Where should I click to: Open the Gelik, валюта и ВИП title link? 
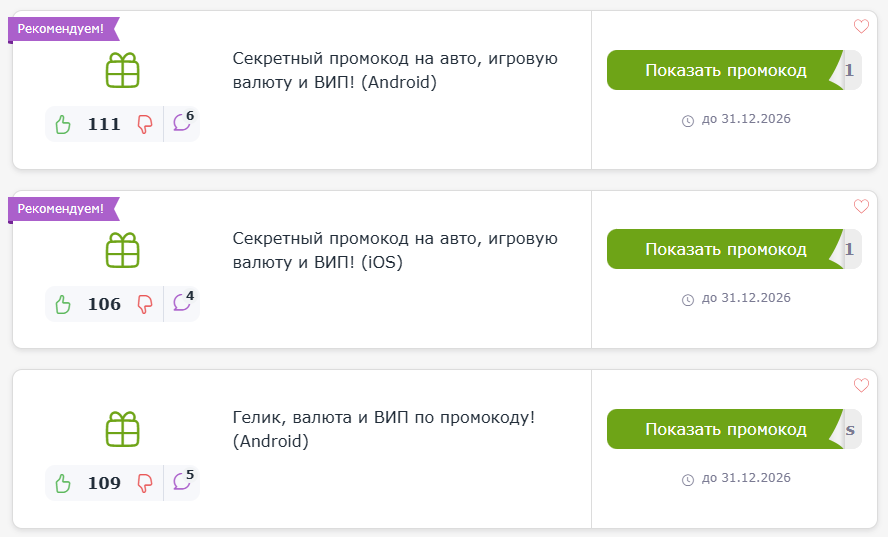(383, 429)
